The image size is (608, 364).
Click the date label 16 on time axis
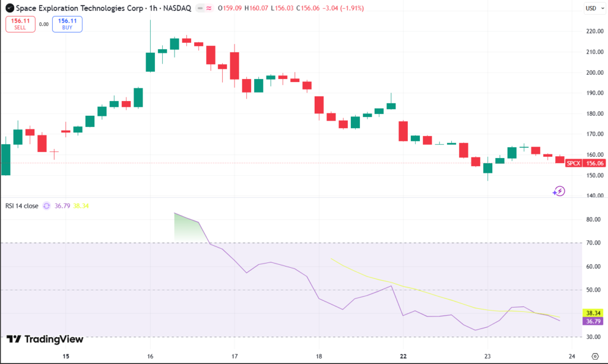pos(150,356)
